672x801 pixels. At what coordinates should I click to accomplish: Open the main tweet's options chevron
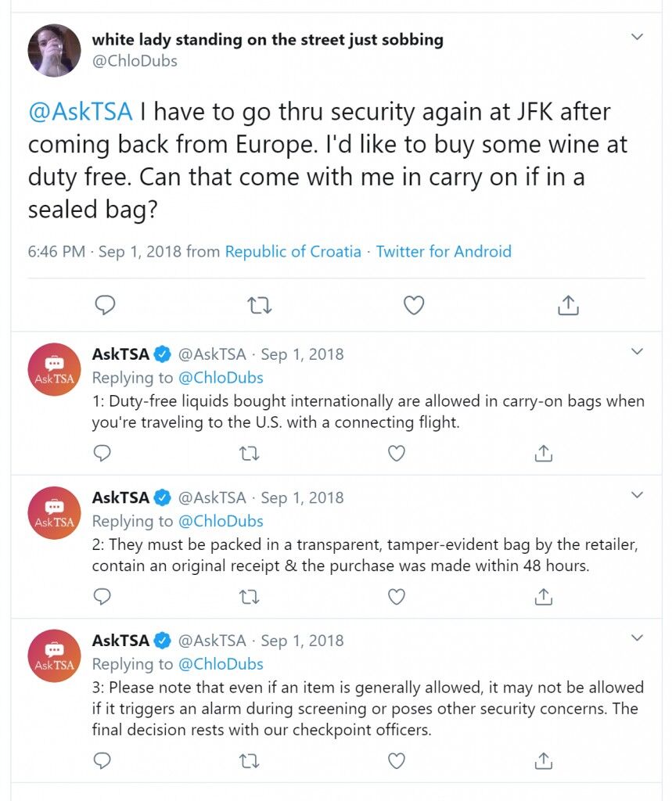click(637, 37)
